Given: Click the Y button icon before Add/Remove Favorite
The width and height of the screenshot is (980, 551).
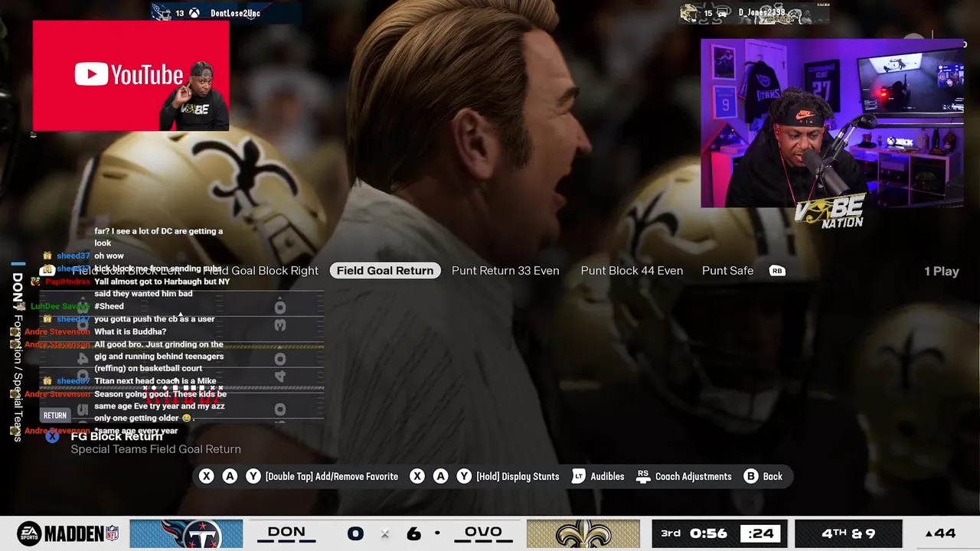Looking at the screenshot, I should [253, 476].
